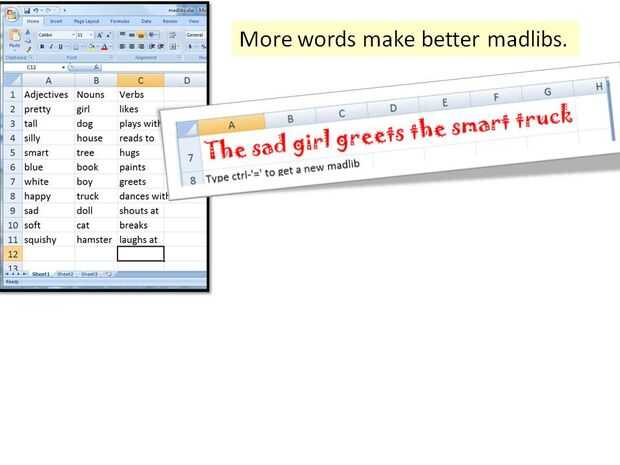The image size is (620, 465).
Task: Click the Align Text Left icon
Action: click(x=123, y=47)
